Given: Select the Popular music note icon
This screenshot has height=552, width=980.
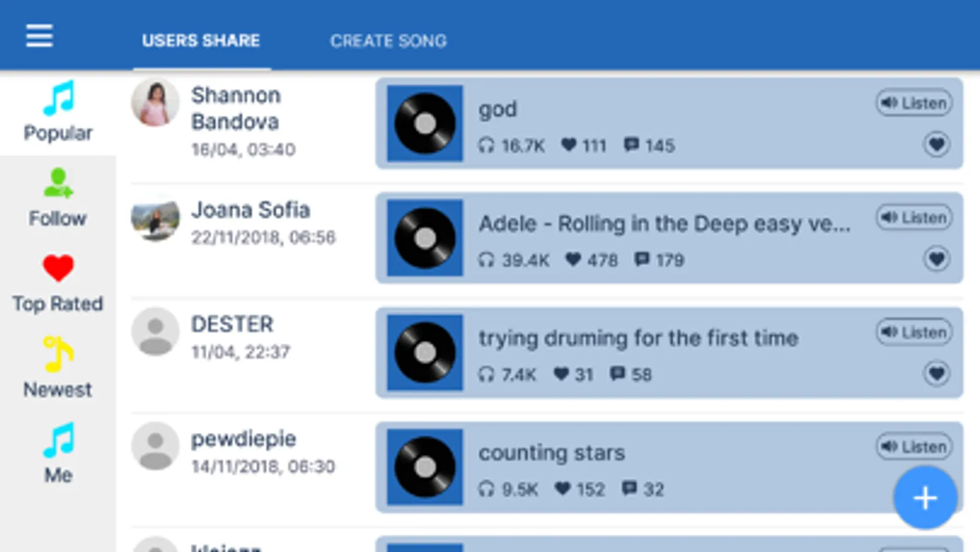Looking at the screenshot, I should click(59, 98).
